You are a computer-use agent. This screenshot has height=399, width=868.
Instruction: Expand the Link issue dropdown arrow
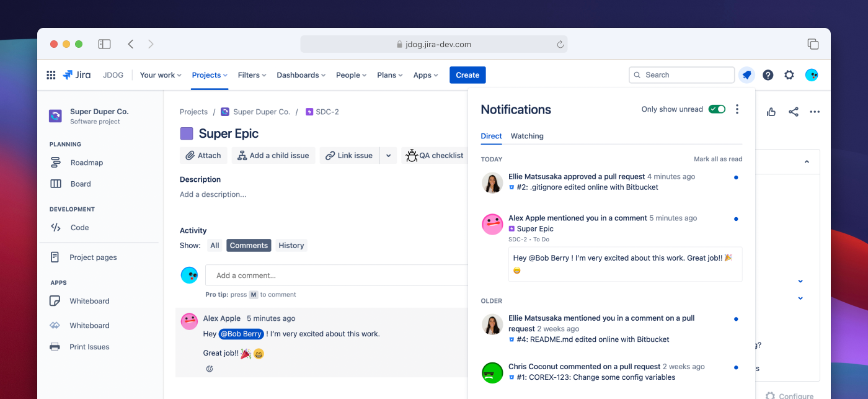[x=387, y=155]
